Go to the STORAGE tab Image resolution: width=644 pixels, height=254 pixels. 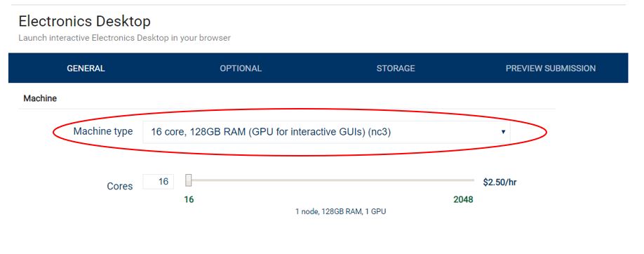tap(396, 68)
